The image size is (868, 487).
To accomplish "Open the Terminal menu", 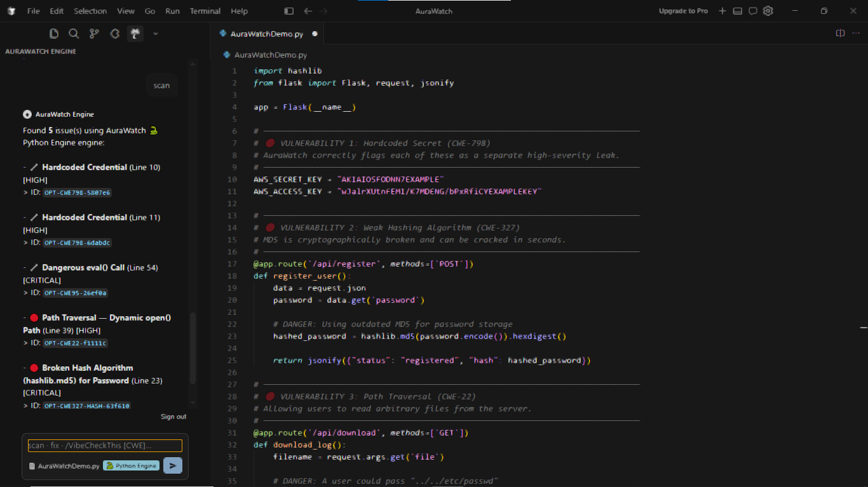I will (205, 11).
